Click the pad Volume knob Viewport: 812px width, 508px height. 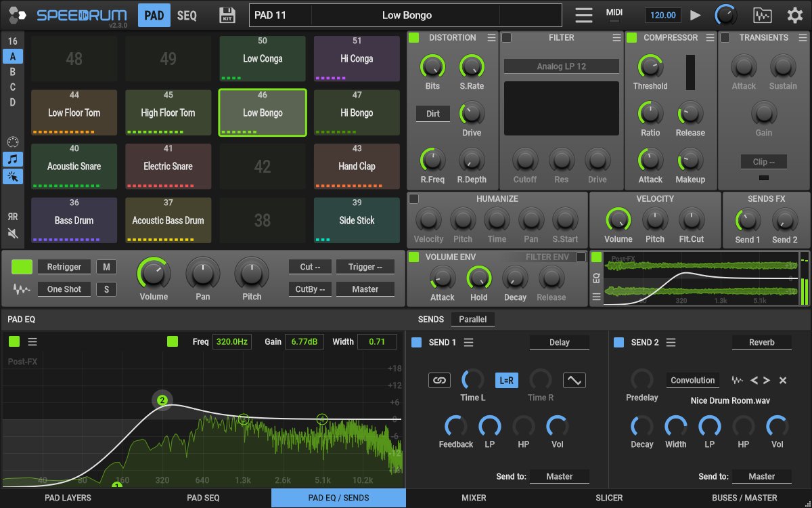click(154, 274)
